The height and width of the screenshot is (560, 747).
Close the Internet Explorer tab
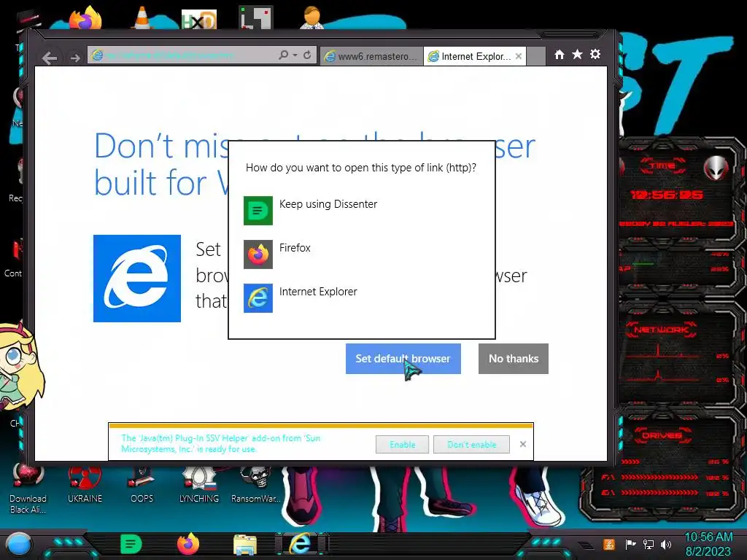(x=519, y=56)
